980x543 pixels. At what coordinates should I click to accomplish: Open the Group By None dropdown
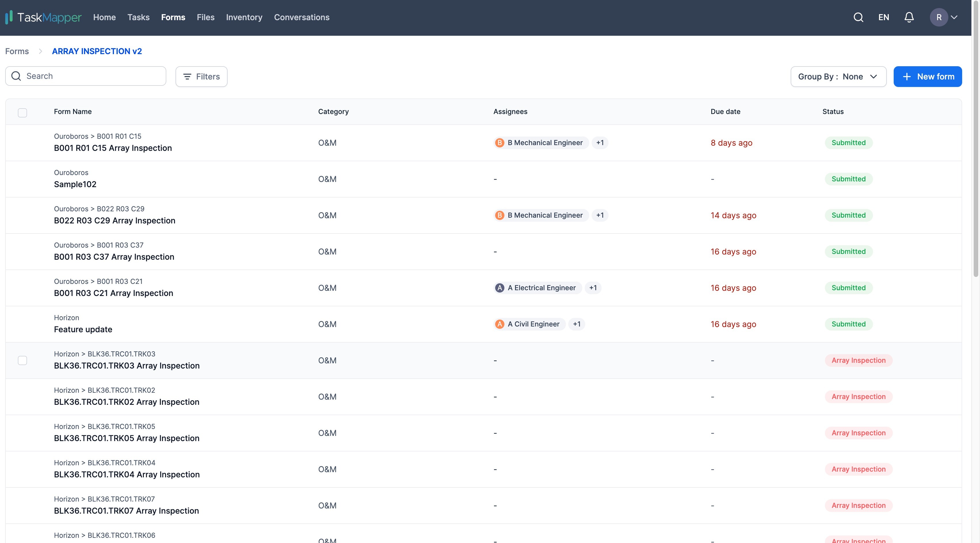[x=838, y=77]
